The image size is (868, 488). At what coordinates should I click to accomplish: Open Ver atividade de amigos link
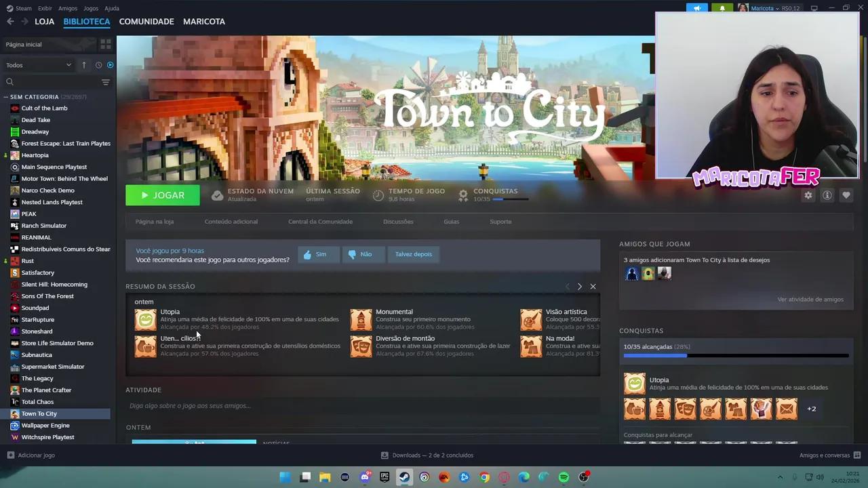coord(810,299)
